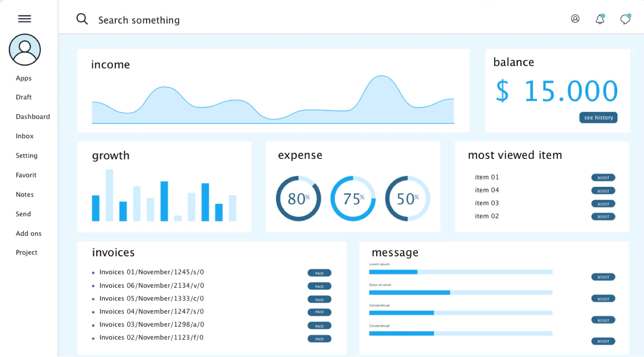Click the highest peak of income chart

381,77
